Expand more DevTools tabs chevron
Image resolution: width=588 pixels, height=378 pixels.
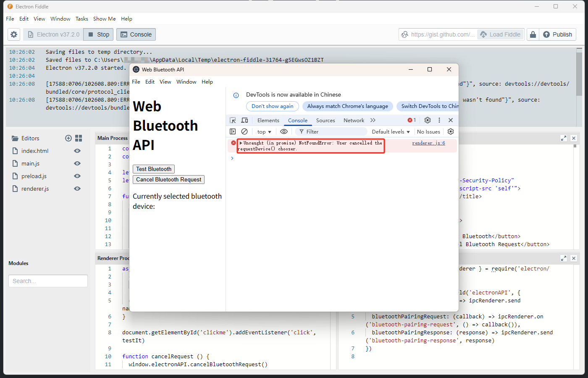[x=373, y=120]
